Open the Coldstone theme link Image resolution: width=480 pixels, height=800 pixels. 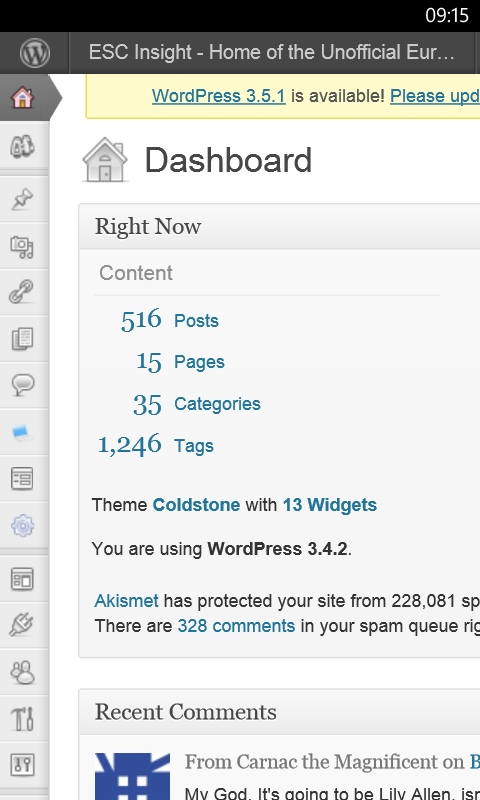[x=196, y=505]
